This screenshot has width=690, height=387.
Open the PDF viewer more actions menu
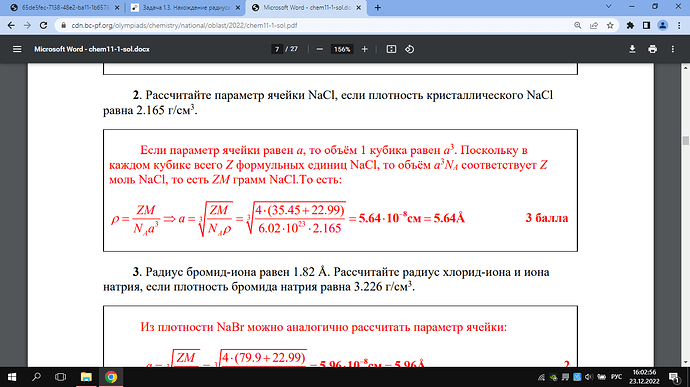coord(673,49)
